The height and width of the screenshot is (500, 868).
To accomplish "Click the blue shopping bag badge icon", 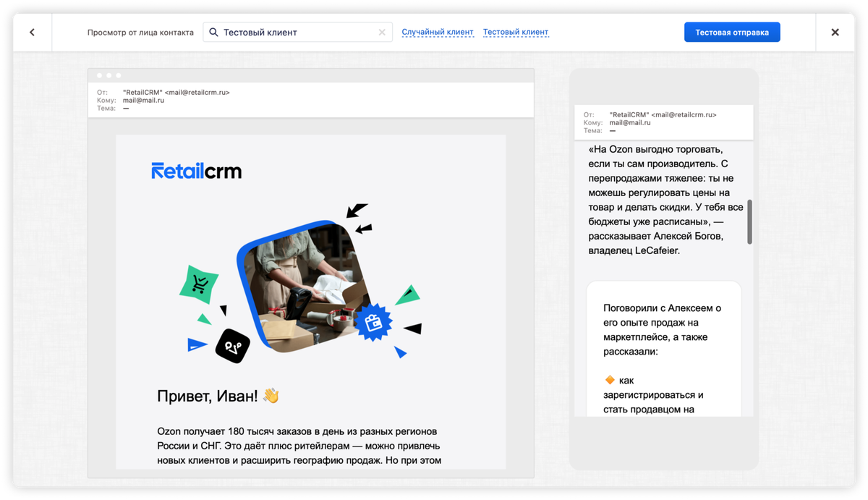I will (373, 322).
